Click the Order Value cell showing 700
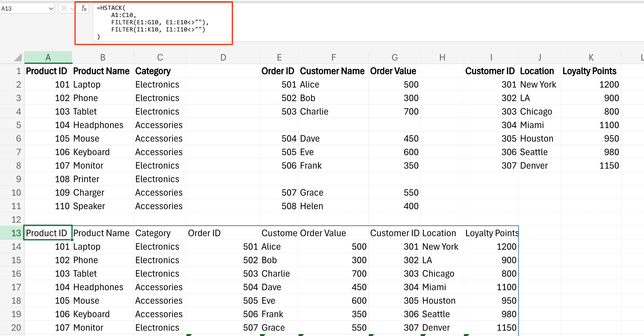Image resolution: width=644 pixels, height=336 pixels. 395,111
